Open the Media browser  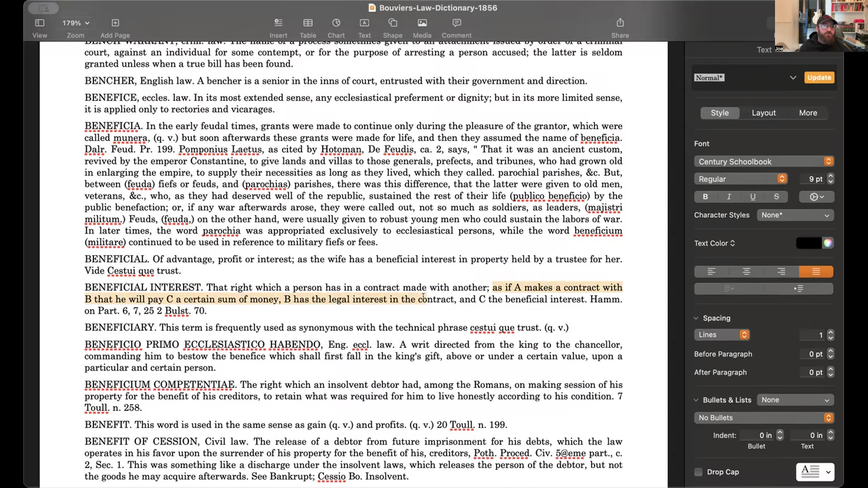click(x=422, y=27)
